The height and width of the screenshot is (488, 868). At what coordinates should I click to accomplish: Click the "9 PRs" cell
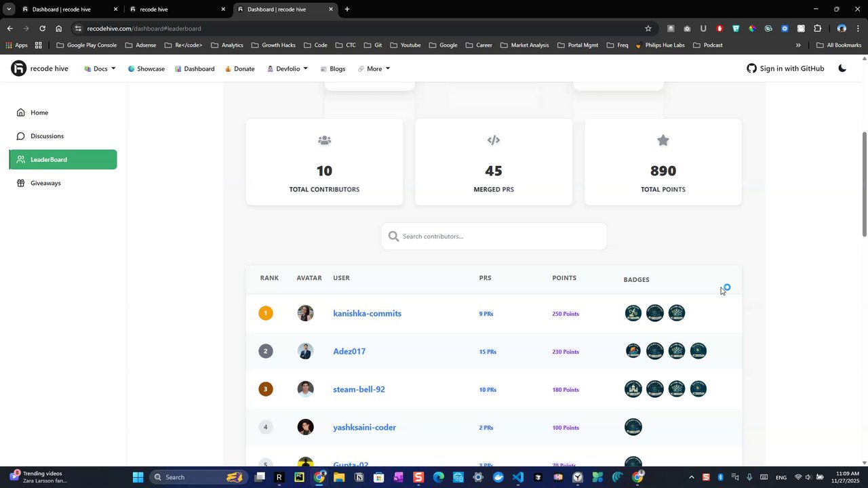click(x=486, y=314)
